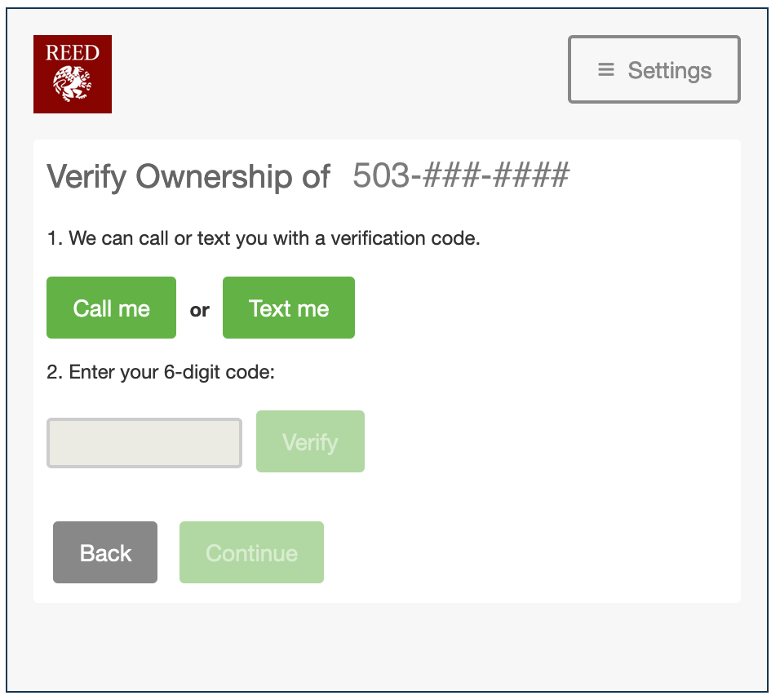Click the word Settings in the top button
This screenshot has width=780, height=700.
[670, 71]
